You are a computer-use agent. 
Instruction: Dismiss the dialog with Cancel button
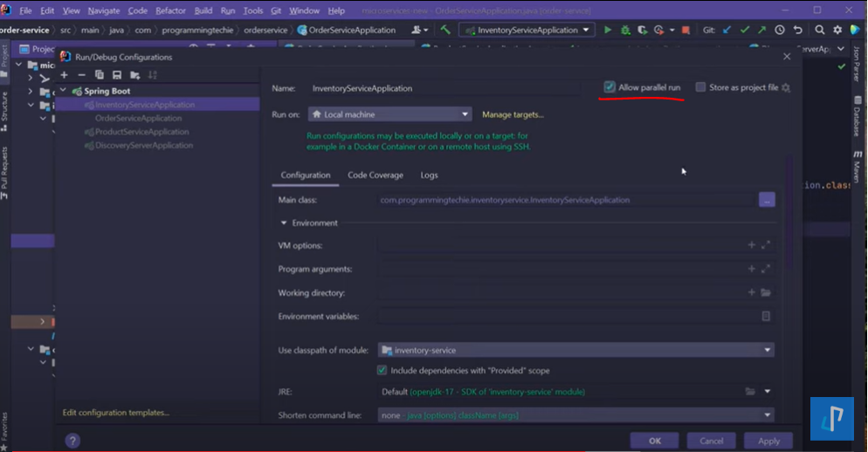(x=712, y=441)
